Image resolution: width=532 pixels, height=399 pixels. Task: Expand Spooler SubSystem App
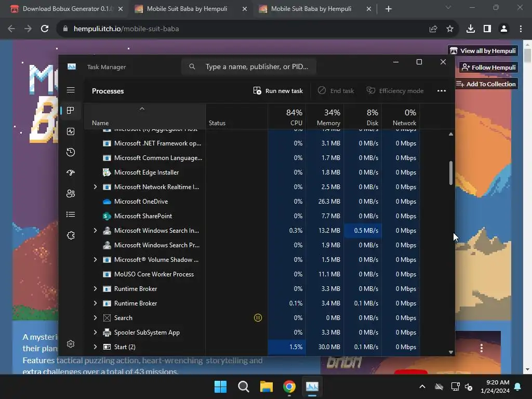click(96, 332)
